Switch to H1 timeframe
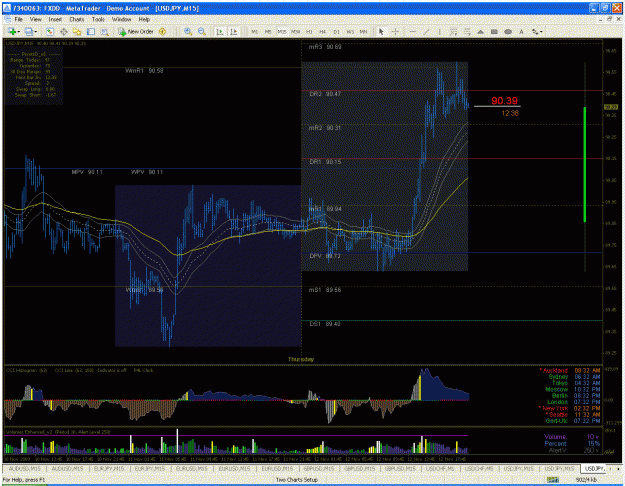The image size is (625, 486). (x=309, y=31)
